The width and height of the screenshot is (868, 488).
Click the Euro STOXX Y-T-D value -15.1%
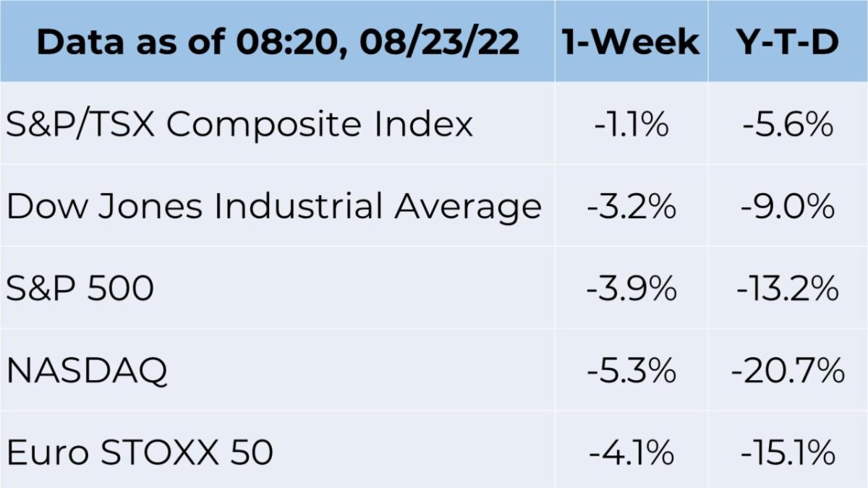[x=788, y=453]
